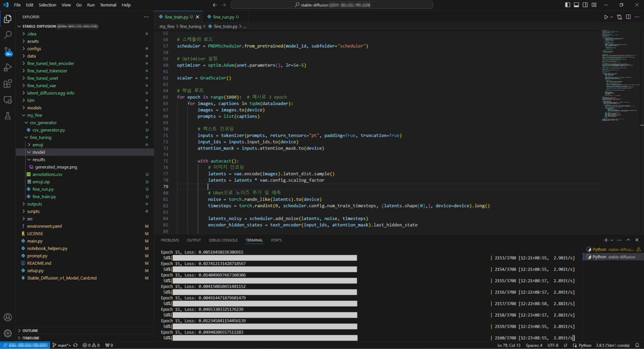Toggle the bottom panel layout button
644x349 pixels.
coord(576,5)
